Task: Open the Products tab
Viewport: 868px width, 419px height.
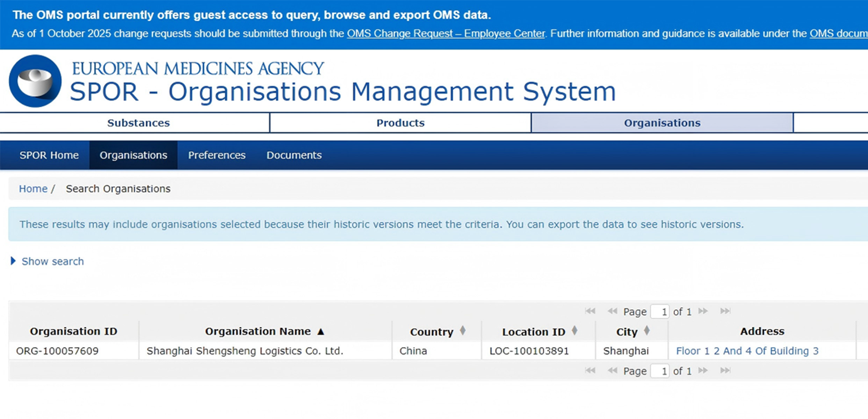Action: click(401, 123)
